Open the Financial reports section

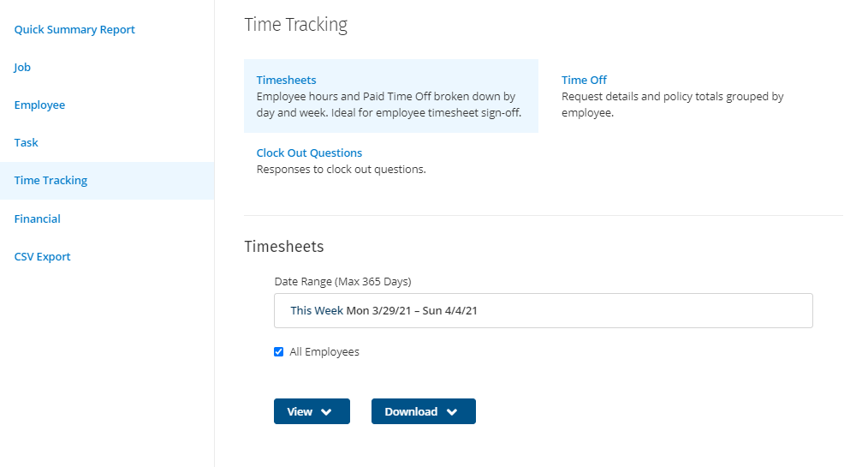(37, 219)
